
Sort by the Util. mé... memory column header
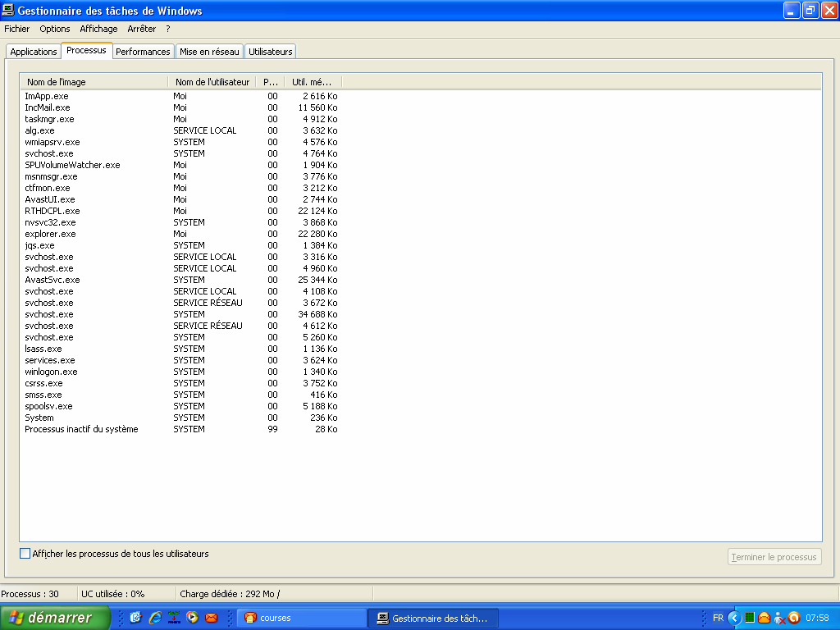313,82
